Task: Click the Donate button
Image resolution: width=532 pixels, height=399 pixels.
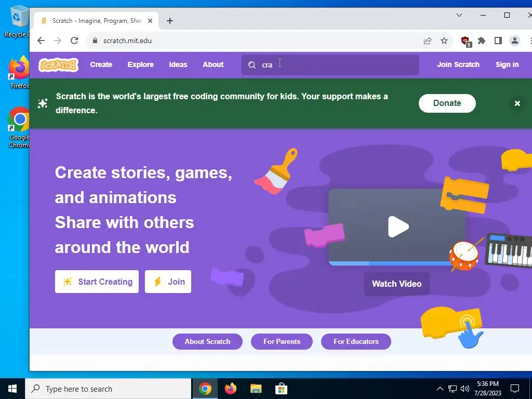Action: click(x=447, y=103)
